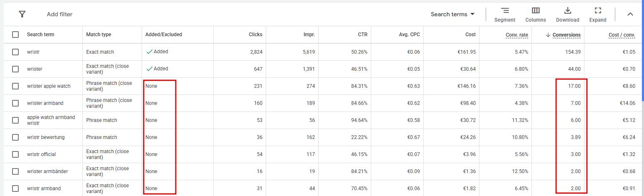This screenshot has height=196, width=644.
Task: Click the Add filter field
Action: [60, 14]
